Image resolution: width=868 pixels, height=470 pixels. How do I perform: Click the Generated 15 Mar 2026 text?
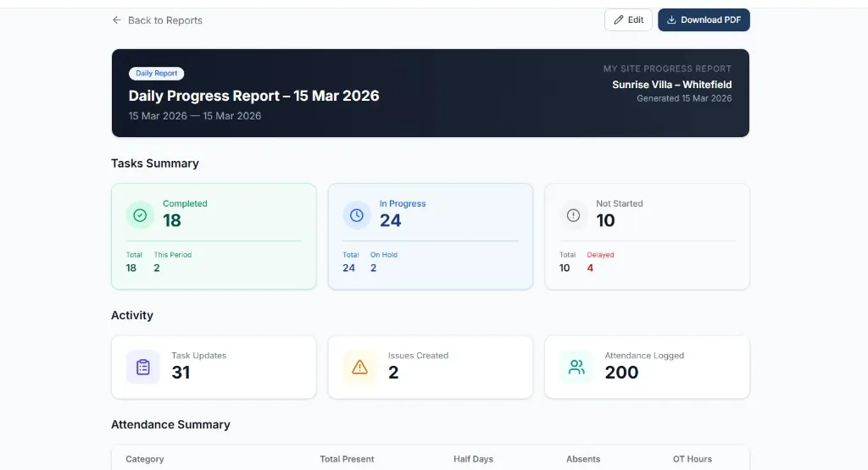point(684,98)
